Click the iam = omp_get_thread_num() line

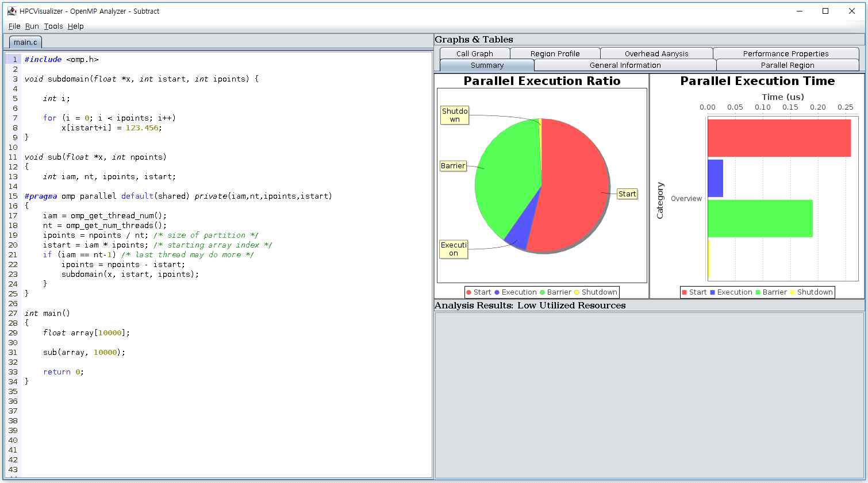pyautogui.click(x=105, y=215)
